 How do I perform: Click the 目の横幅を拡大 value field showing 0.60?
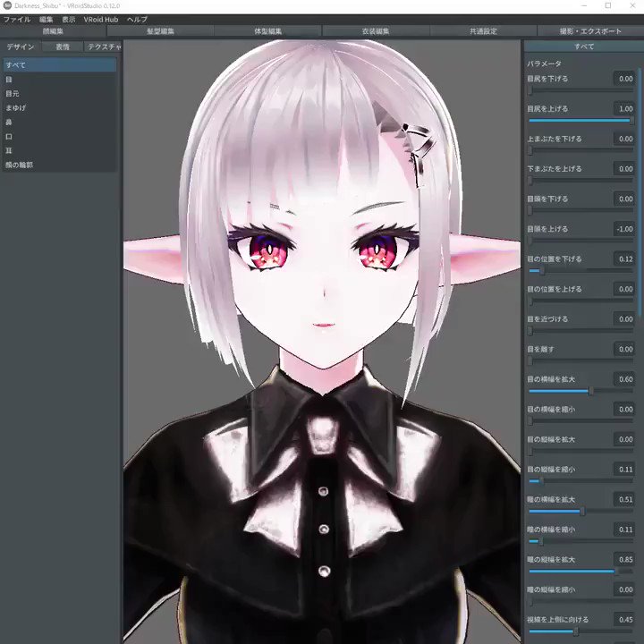(x=624, y=379)
